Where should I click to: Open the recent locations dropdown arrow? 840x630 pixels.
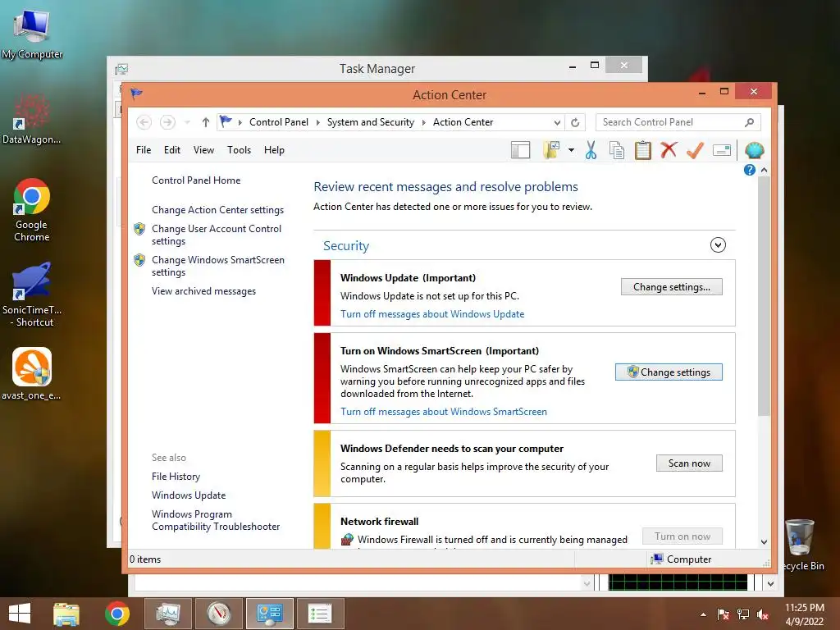coord(187,122)
